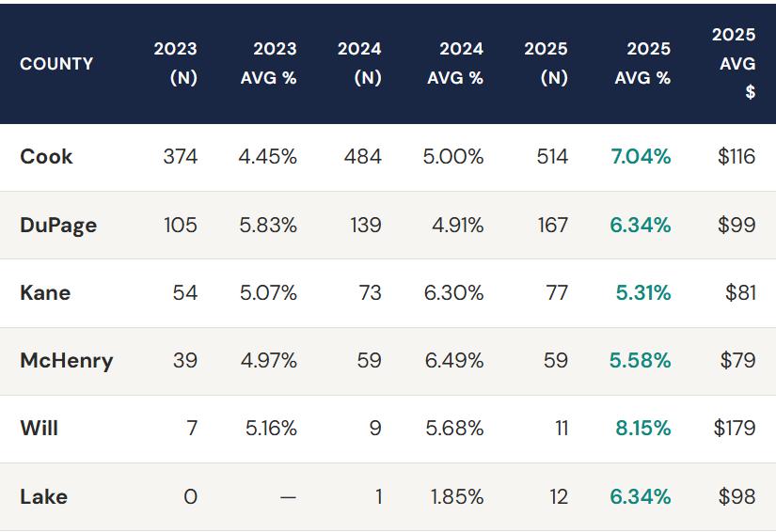Screen dimensions: 776x532
Task: Click the 2023 (N) column header
Action: click(176, 63)
